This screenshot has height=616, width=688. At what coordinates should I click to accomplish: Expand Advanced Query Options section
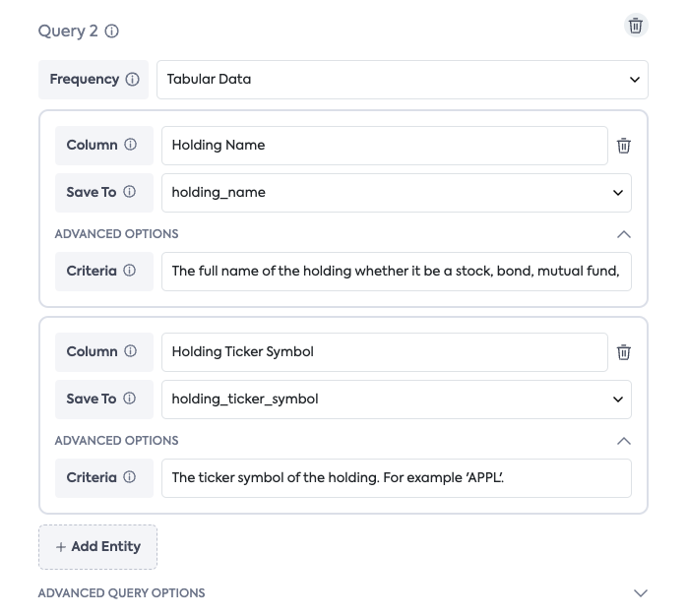[641, 593]
